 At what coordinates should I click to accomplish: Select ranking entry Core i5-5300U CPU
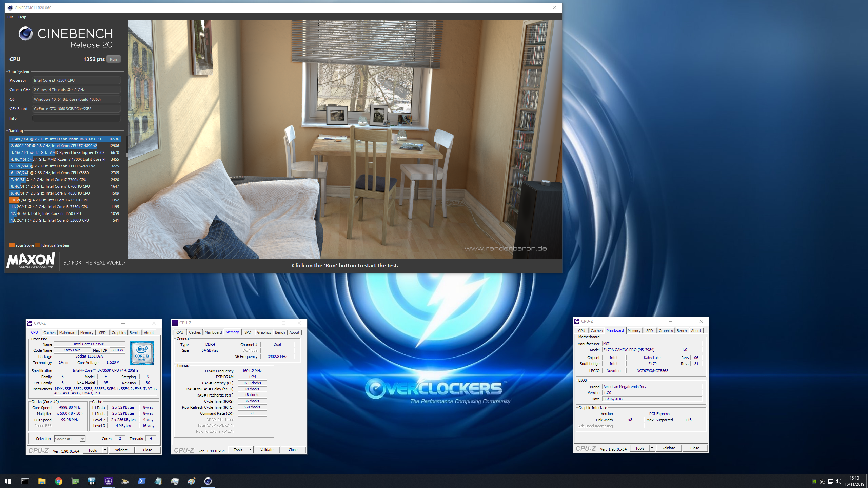[64, 220]
